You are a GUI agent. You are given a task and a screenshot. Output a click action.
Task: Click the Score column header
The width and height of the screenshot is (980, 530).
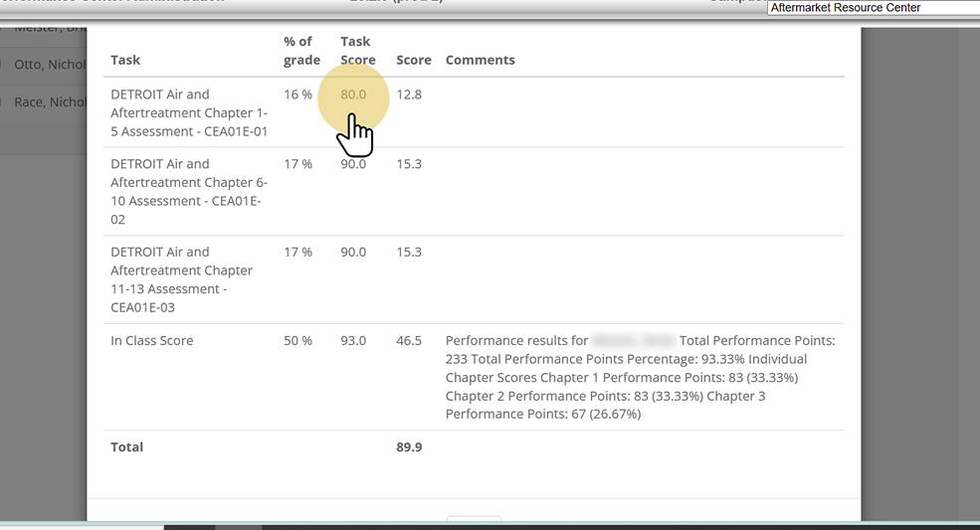[413, 60]
